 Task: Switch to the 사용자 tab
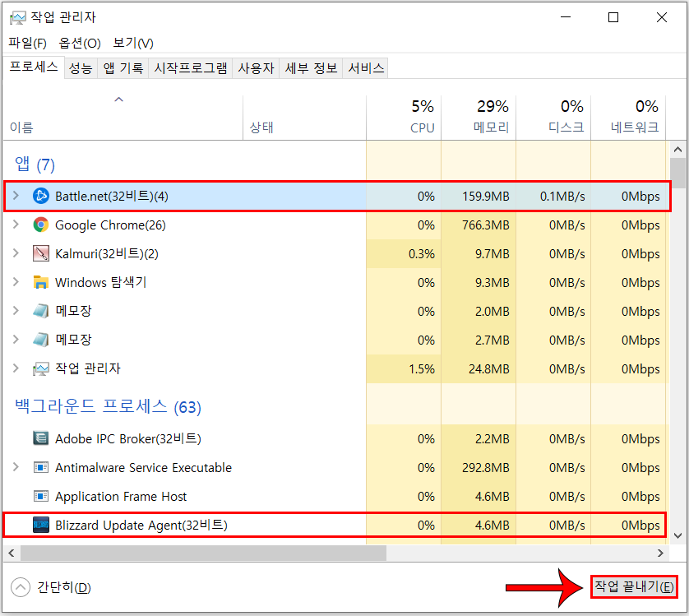256,68
